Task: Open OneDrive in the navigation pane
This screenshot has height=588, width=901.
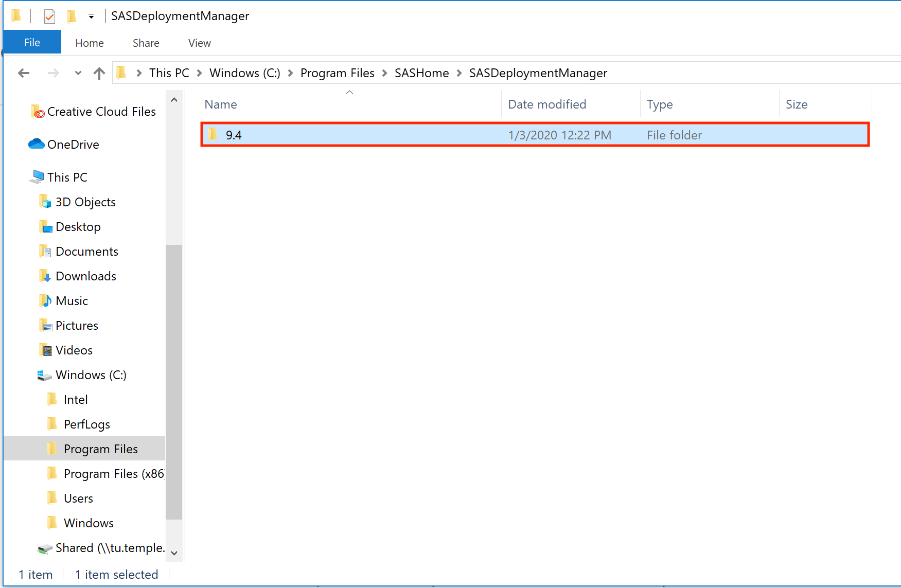Action: coord(73,145)
